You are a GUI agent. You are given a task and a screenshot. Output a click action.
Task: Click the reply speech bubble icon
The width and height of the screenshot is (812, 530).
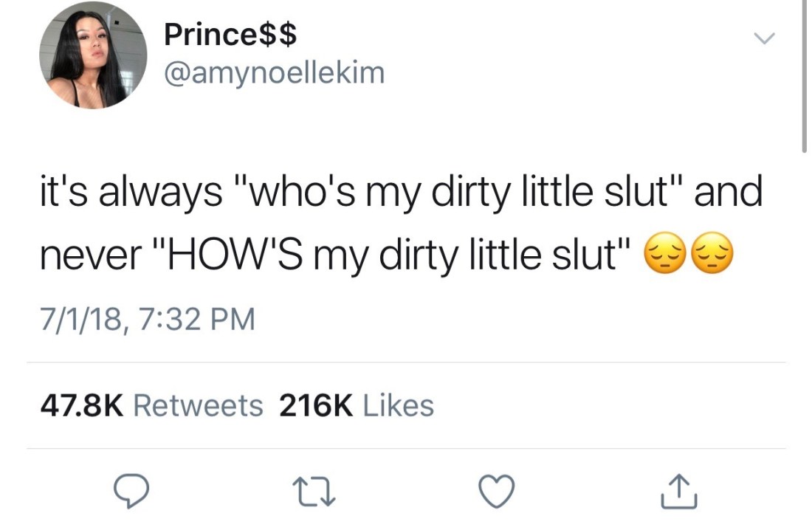click(132, 489)
